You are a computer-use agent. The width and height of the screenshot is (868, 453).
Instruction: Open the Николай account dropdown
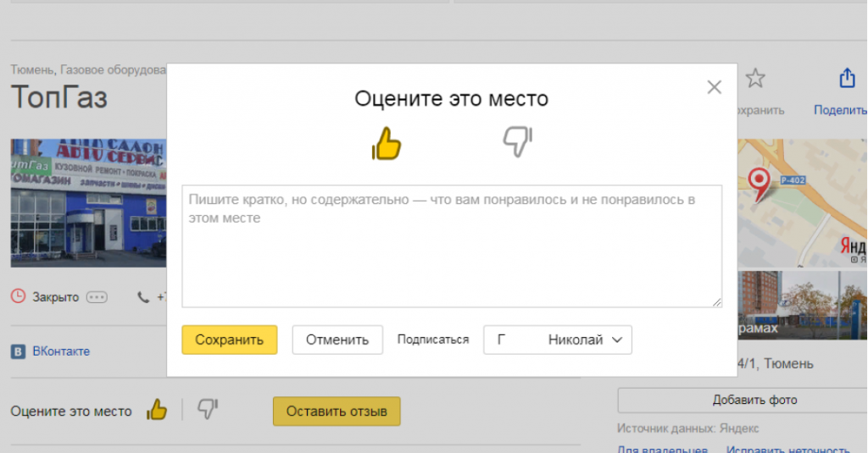pyautogui.click(x=558, y=340)
